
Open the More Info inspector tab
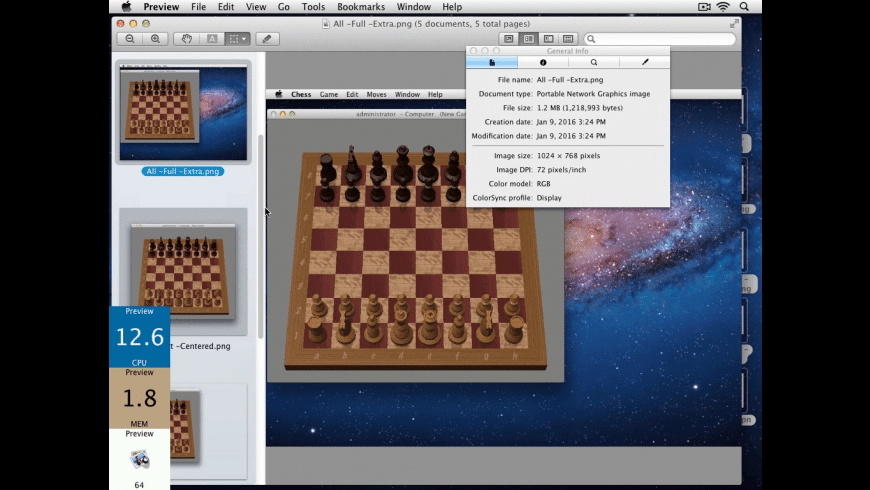pos(543,62)
